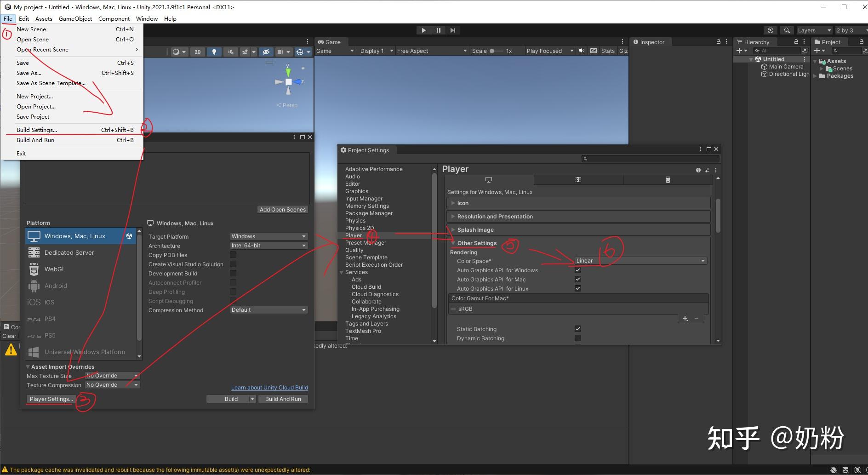Click the undo history icon near Layers
The width and height of the screenshot is (868, 475).
[771, 30]
